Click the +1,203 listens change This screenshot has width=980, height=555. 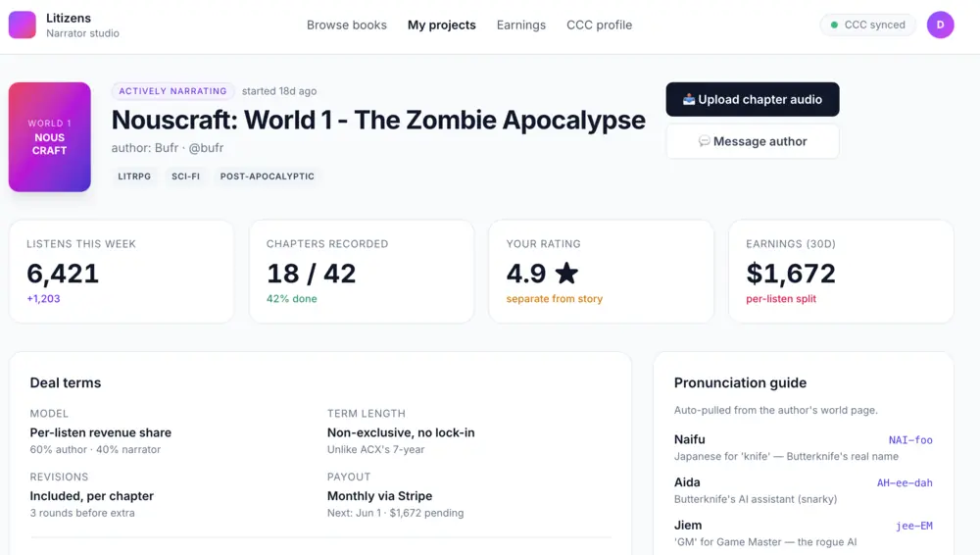[43, 298]
